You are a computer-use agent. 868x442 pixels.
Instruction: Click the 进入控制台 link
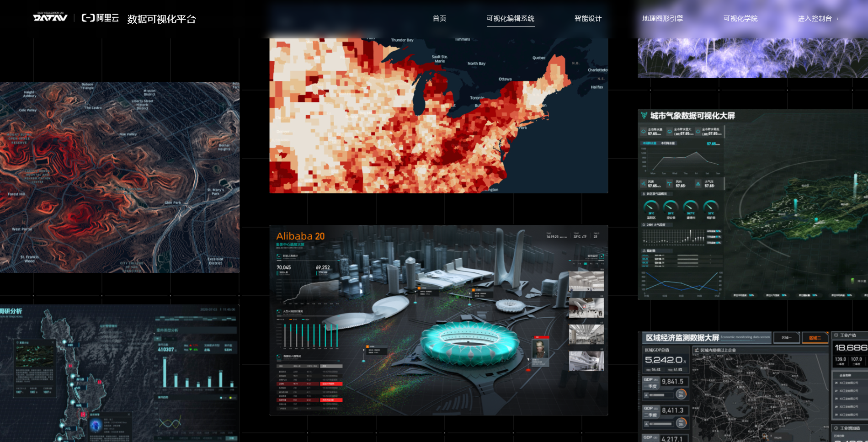(x=815, y=18)
